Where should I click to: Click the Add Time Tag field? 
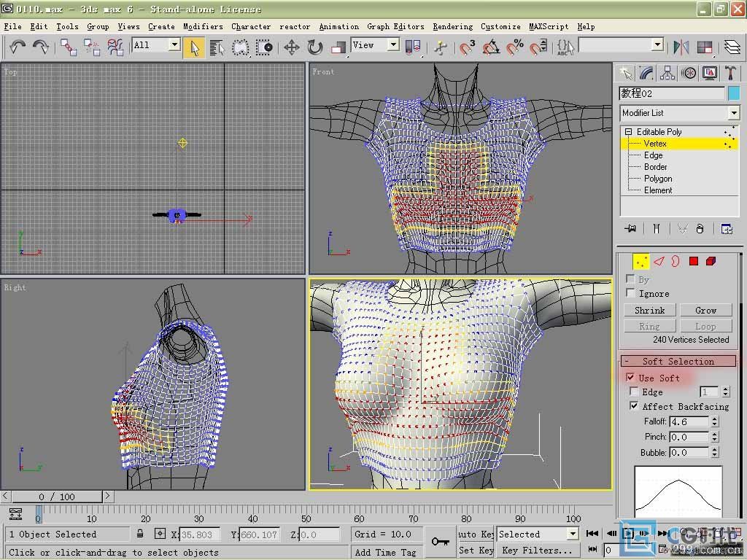(x=385, y=552)
